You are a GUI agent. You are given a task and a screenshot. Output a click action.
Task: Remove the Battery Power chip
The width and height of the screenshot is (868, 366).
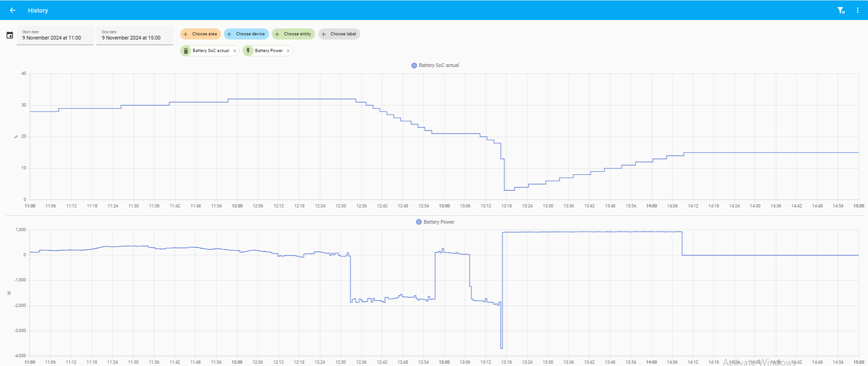coord(288,51)
